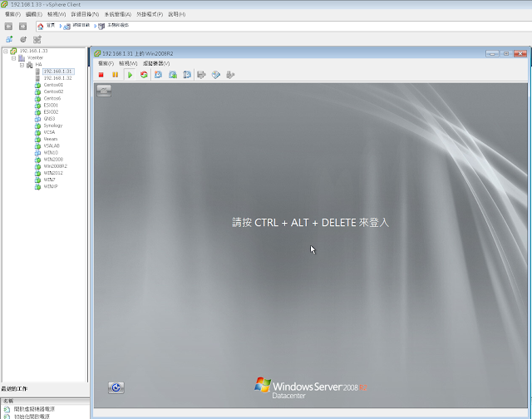
Task: Click the connect CD/DVD device icon
Action: pyautogui.click(x=216, y=75)
